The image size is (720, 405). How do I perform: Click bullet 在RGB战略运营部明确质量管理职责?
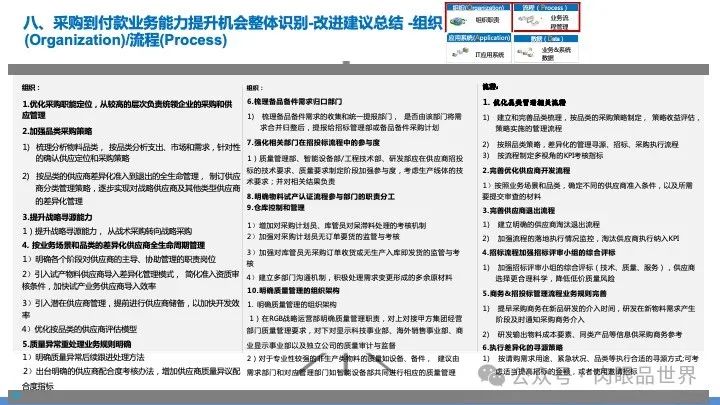pyautogui.click(x=354, y=332)
